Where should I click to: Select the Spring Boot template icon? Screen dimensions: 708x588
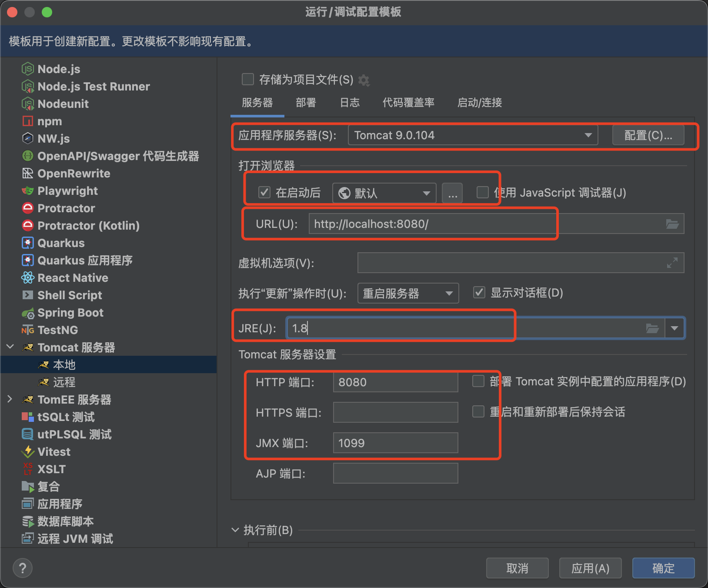(28, 313)
